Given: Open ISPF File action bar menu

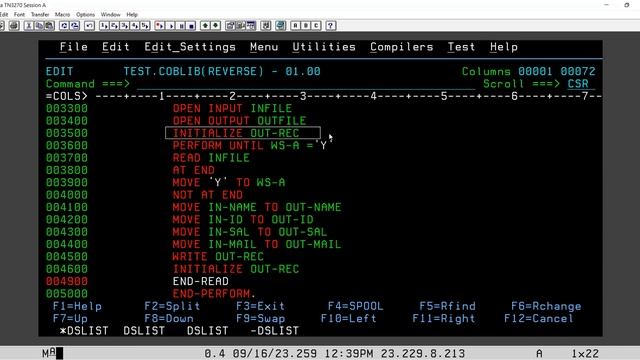Looking at the screenshot, I should tap(74, 47).
